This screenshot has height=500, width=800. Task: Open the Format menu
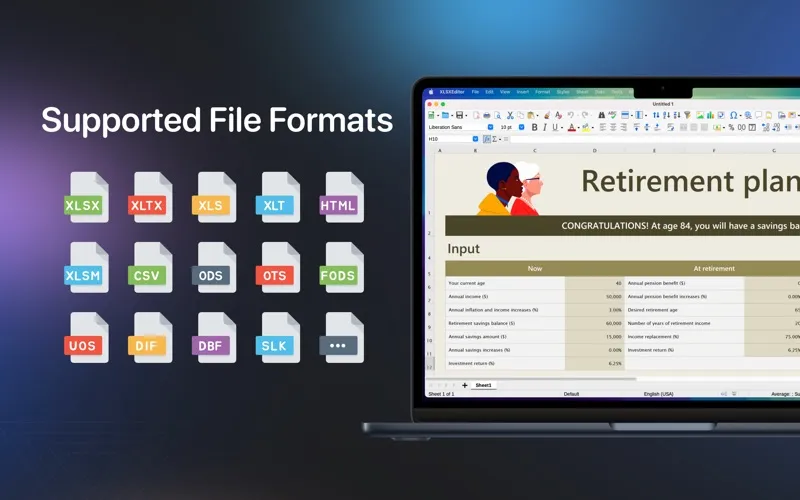pos(542,92)
